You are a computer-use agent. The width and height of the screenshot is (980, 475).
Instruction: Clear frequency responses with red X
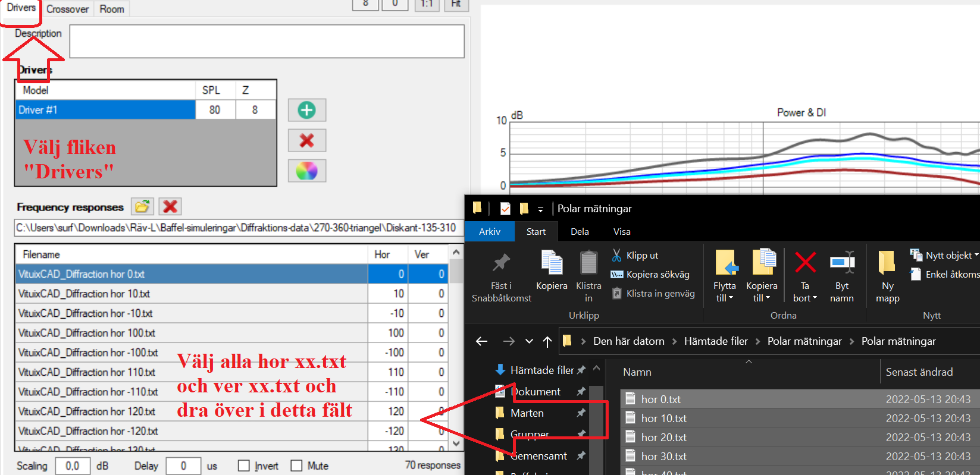[170, 206]
